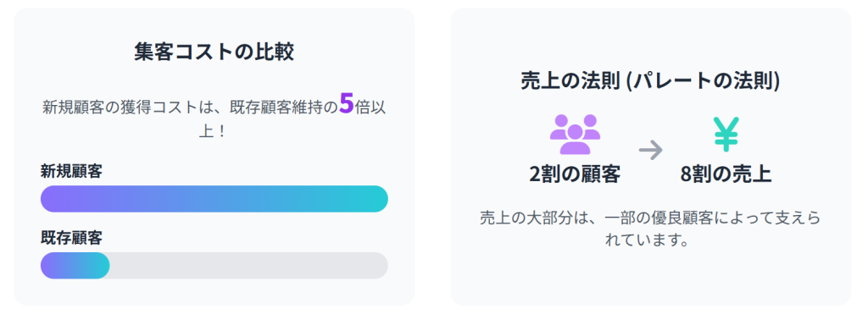Click the 2割の顧客 text
The width and height of the screenshot is (868, 320).
[575, 174]
